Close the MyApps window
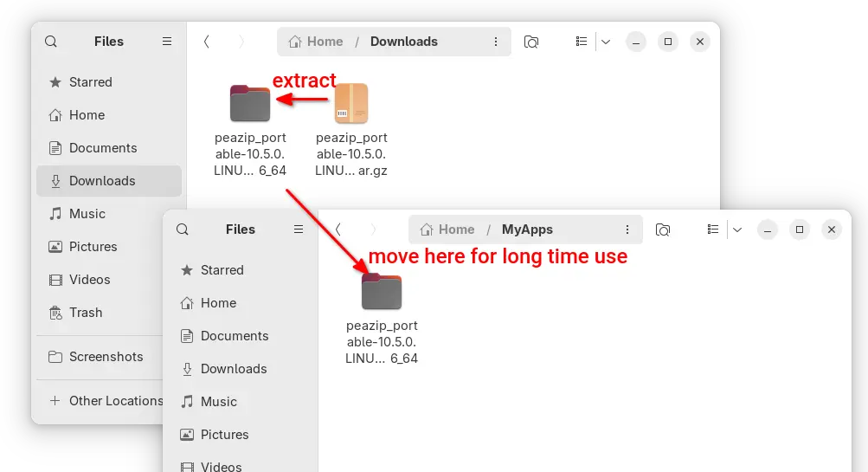The width and height of the screenshot is (868, 472). (832, 230)
